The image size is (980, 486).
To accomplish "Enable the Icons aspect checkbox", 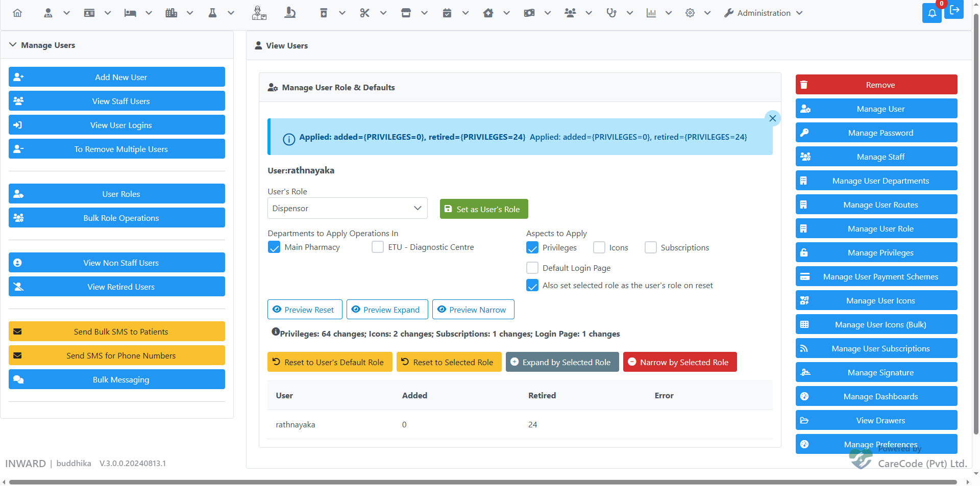I will tap(599, 247).
